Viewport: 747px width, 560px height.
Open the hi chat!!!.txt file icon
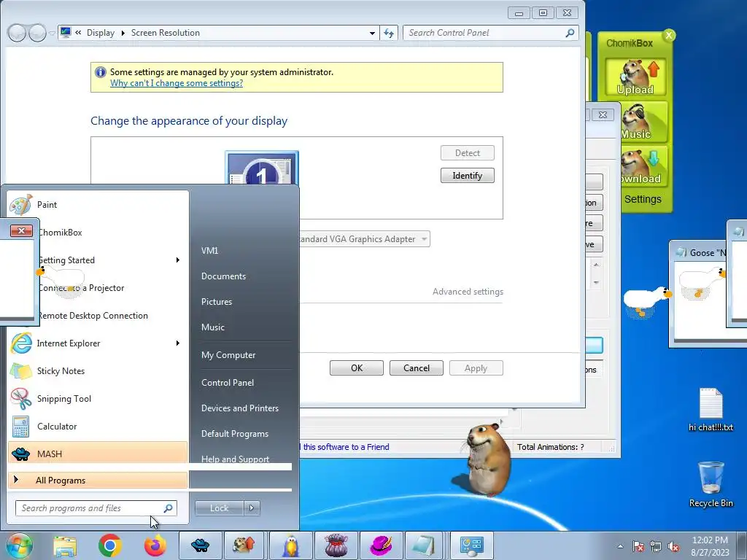[x=711, y=410]
